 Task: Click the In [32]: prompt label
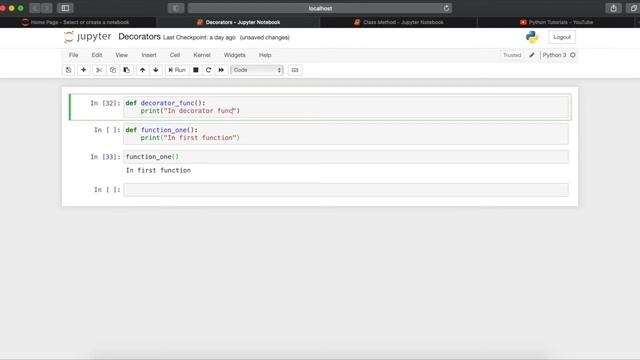tap(105, 103)
